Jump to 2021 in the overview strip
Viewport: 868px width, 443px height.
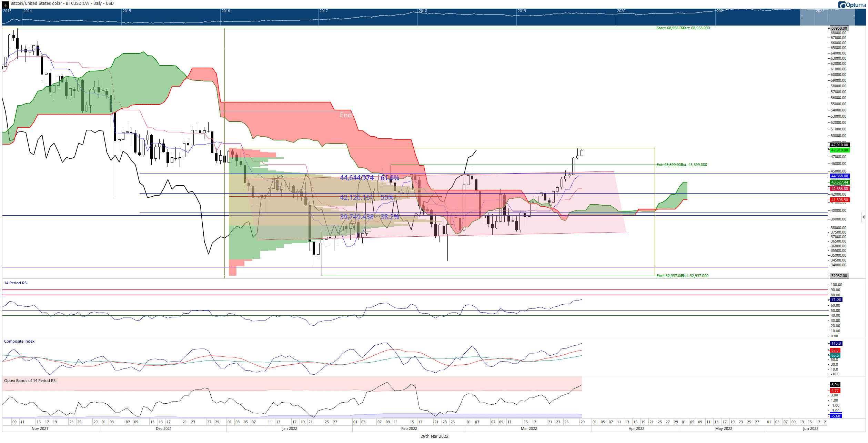[720, 11]
